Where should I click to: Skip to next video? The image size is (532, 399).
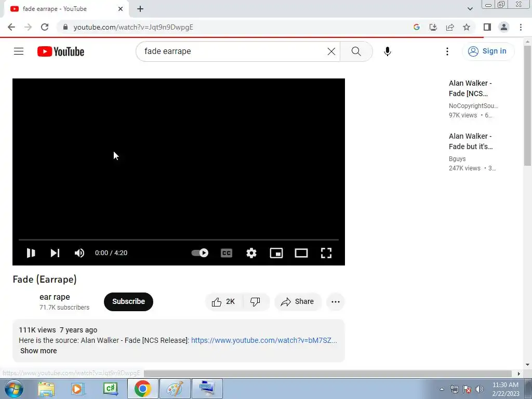55,253
